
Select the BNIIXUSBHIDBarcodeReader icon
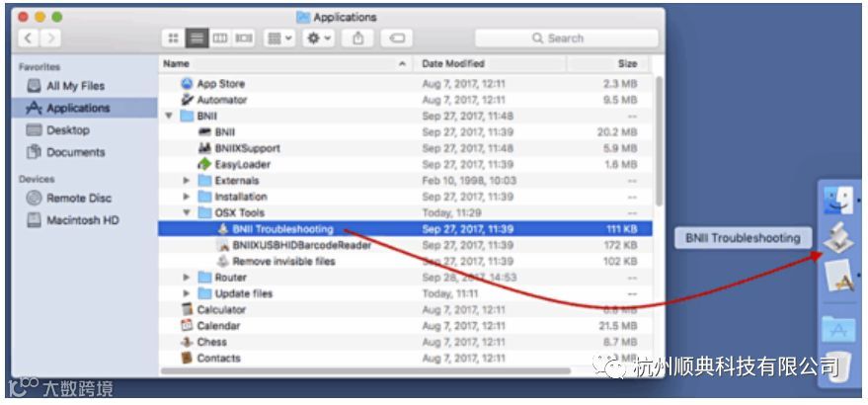(x=223, y=245)
